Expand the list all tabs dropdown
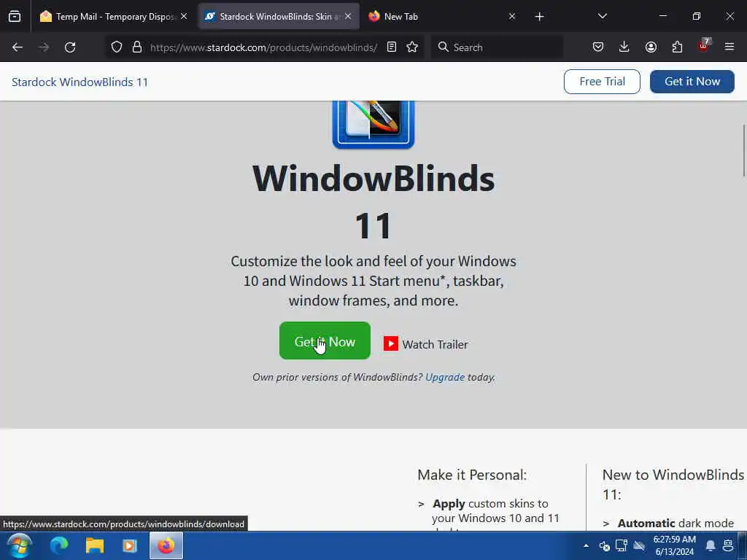 point(602,17)
